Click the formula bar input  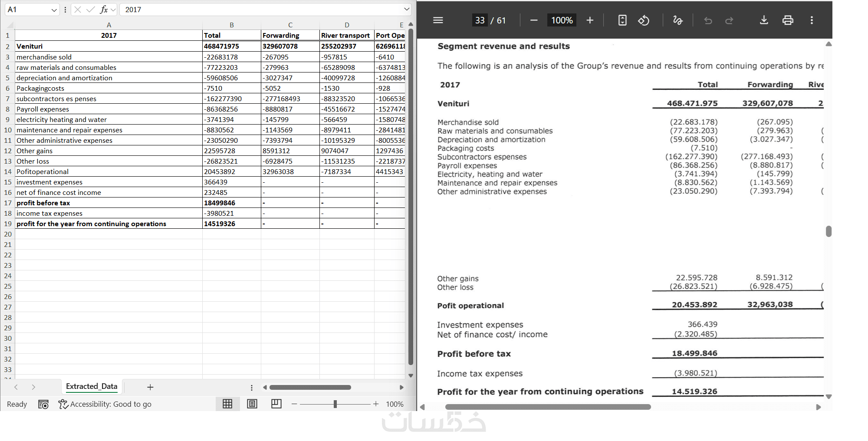[x=262, y=10]
